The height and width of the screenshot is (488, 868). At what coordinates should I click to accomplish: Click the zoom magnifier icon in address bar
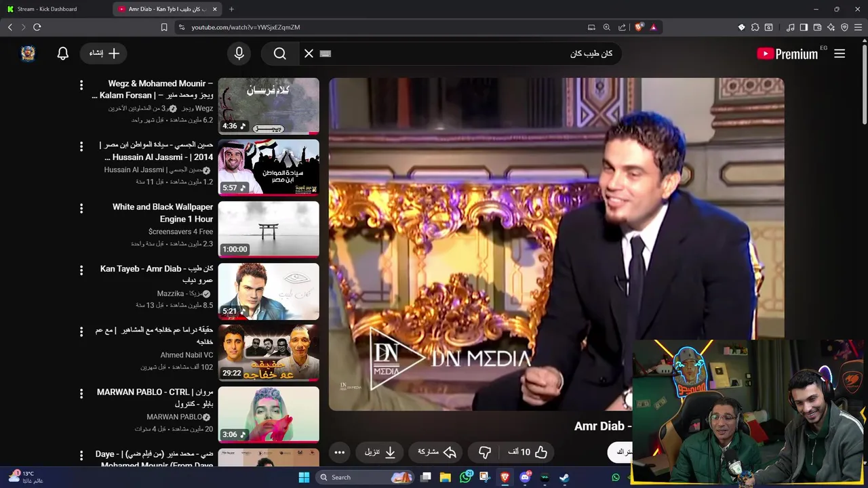click(606, 27)
